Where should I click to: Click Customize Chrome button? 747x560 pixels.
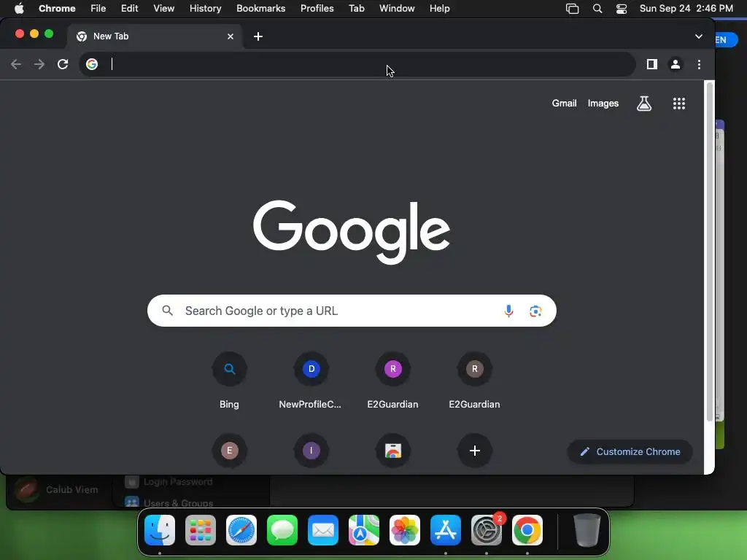coord(630,451)
